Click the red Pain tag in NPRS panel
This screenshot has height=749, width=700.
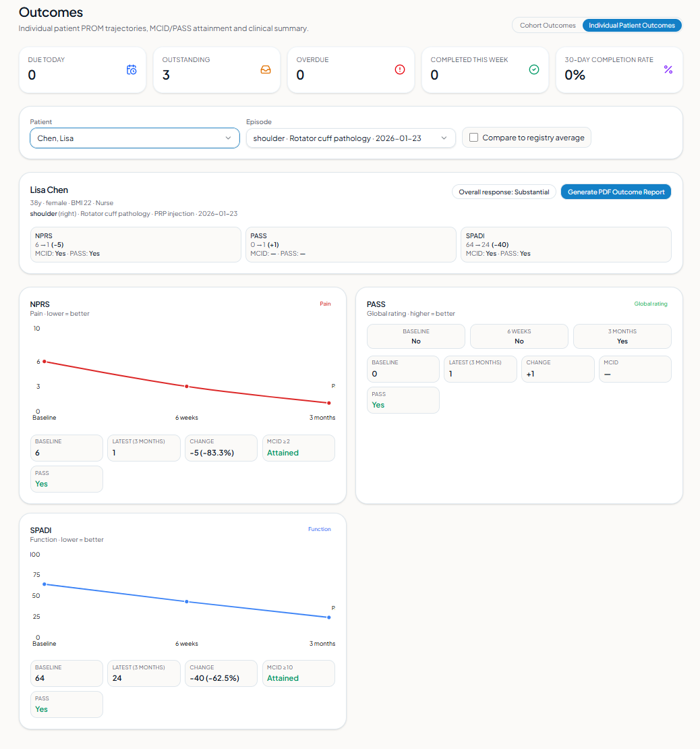pos(325,304)
